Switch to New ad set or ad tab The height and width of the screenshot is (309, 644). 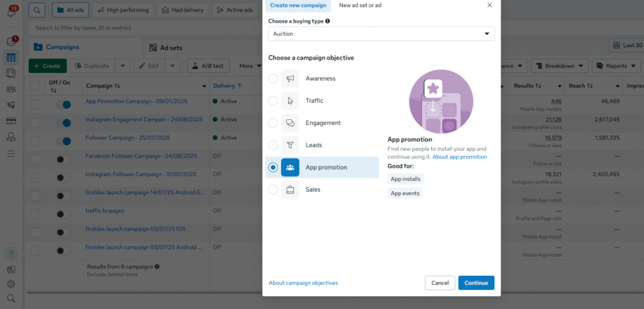click(360, 5)
